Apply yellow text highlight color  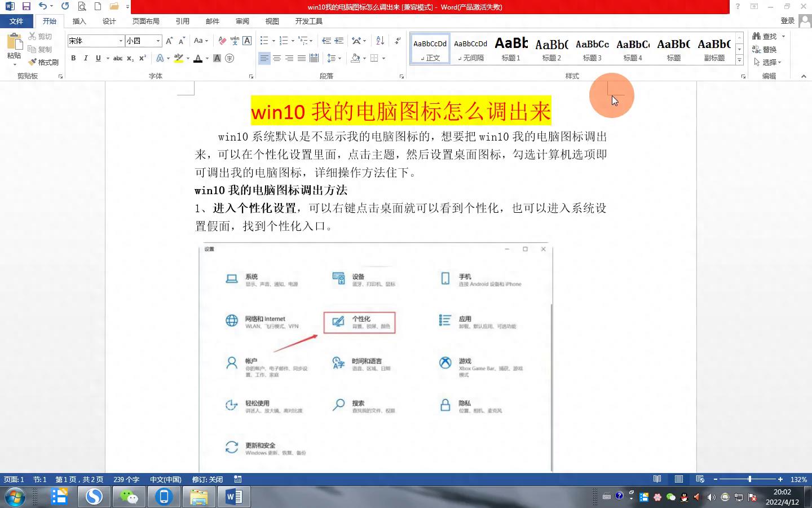point(178,58)
